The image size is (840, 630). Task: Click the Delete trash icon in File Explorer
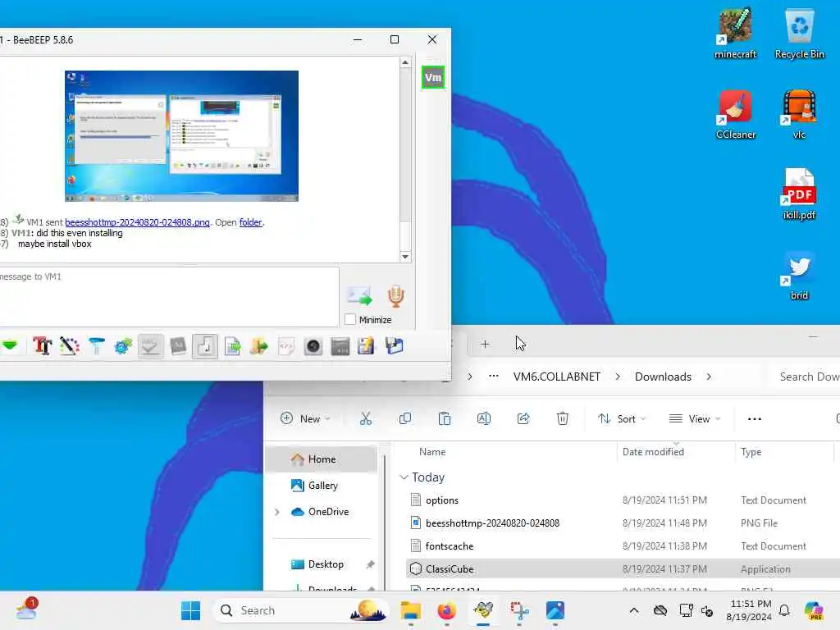(563, 418)
